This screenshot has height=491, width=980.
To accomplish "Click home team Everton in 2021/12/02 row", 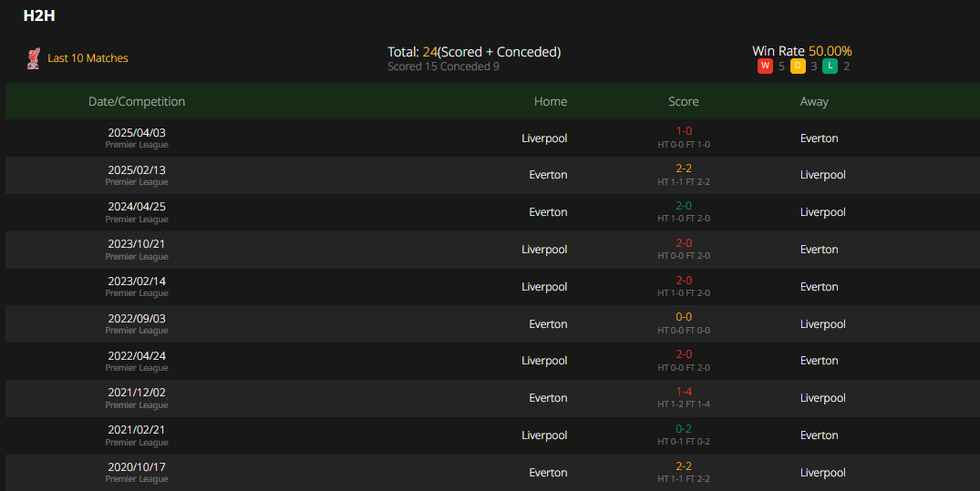I will [548, 398].
